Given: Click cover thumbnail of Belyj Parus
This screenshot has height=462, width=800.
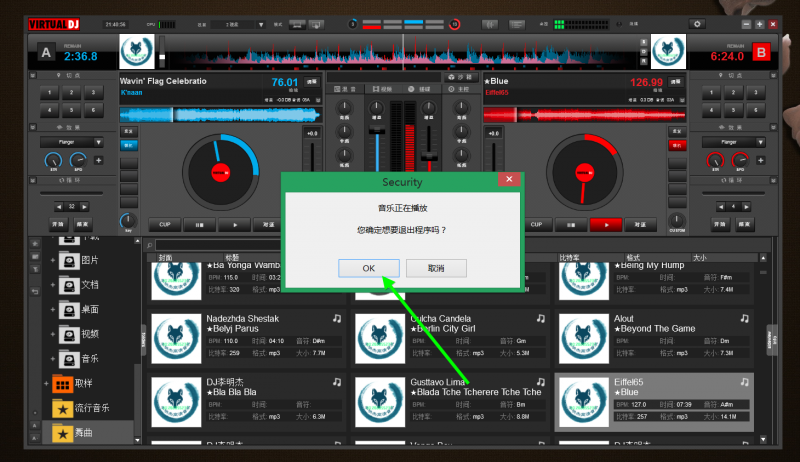Looking at the screenshot, I should (176, 339).
